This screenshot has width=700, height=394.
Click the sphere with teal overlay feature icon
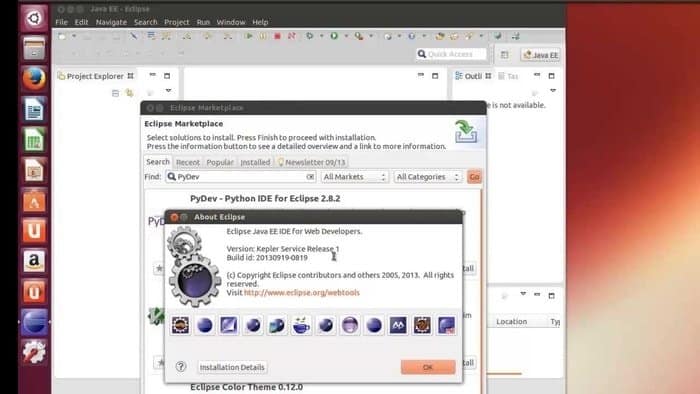click(277, 325)
